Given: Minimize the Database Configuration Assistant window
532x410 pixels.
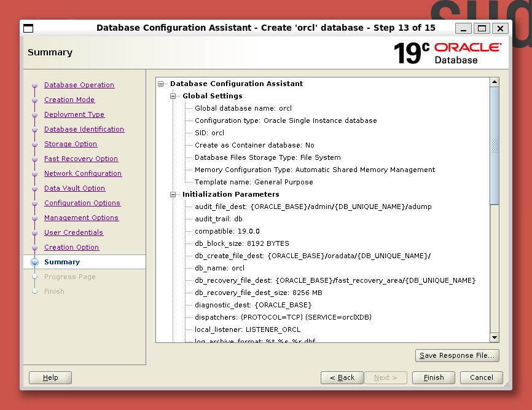Looking at the screenshot, I should [x=464, y=28].
